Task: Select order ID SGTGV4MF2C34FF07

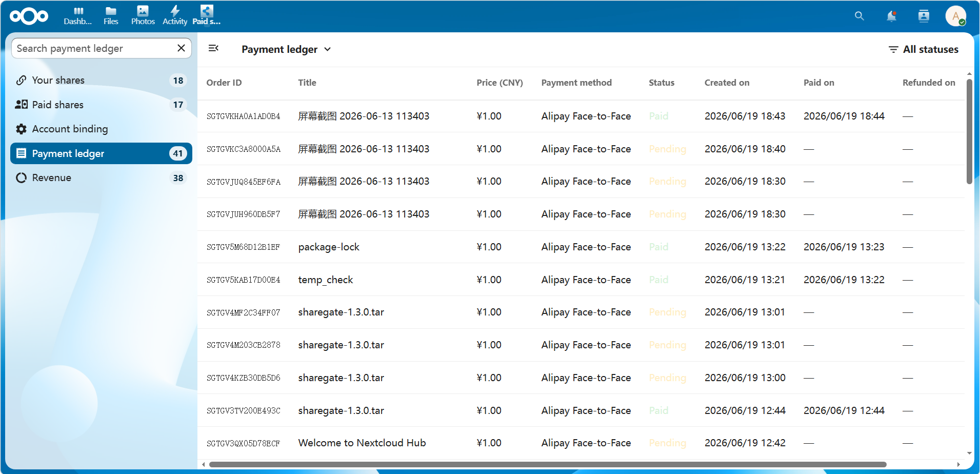Action: tap(244, 312)
